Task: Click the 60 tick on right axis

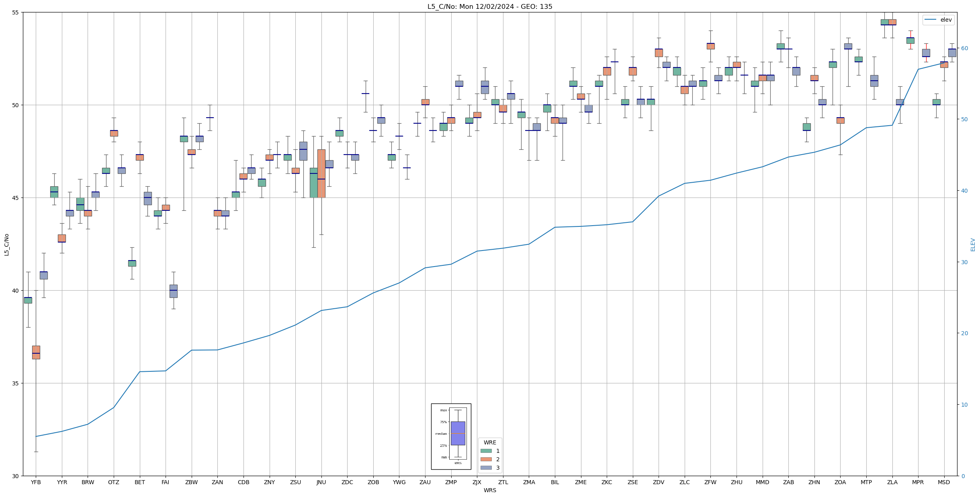Action: point(964,48)
